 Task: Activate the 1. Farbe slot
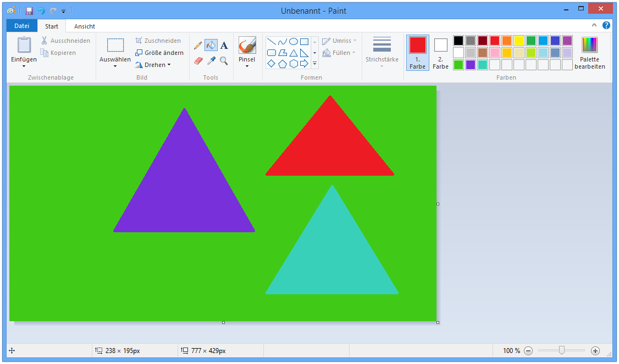tap(417, 53)
